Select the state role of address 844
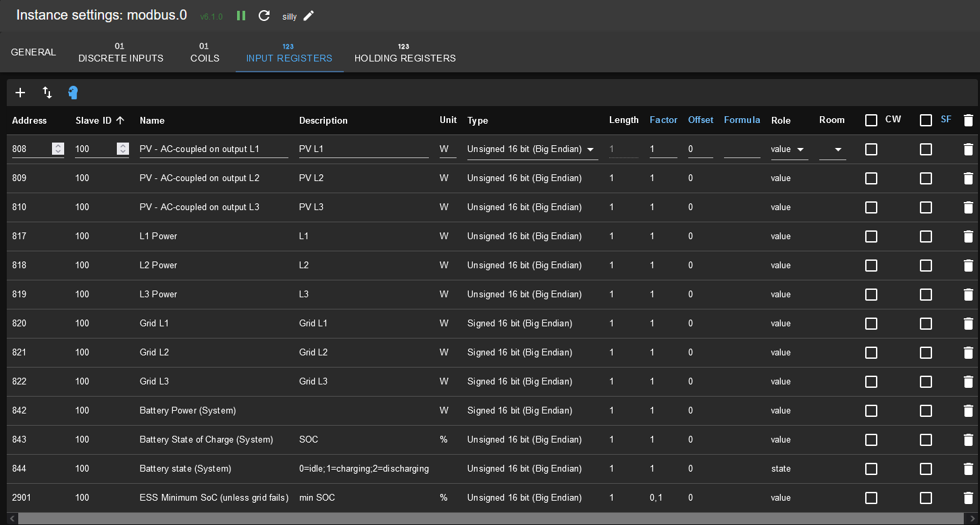This screenshot has height=525, width=980. [x=781, y=469]
